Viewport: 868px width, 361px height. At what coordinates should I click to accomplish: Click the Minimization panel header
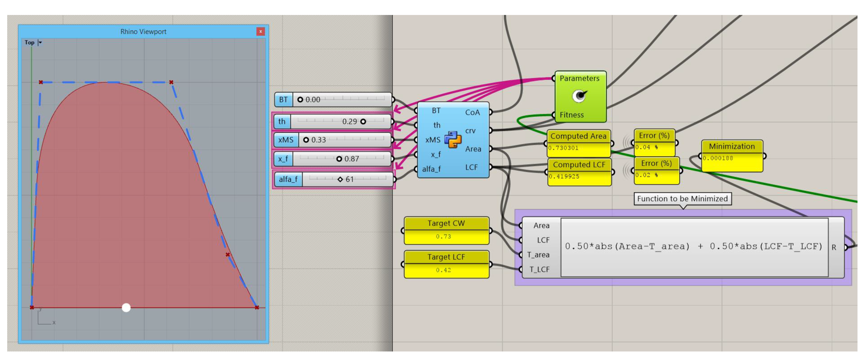point(731,146)
